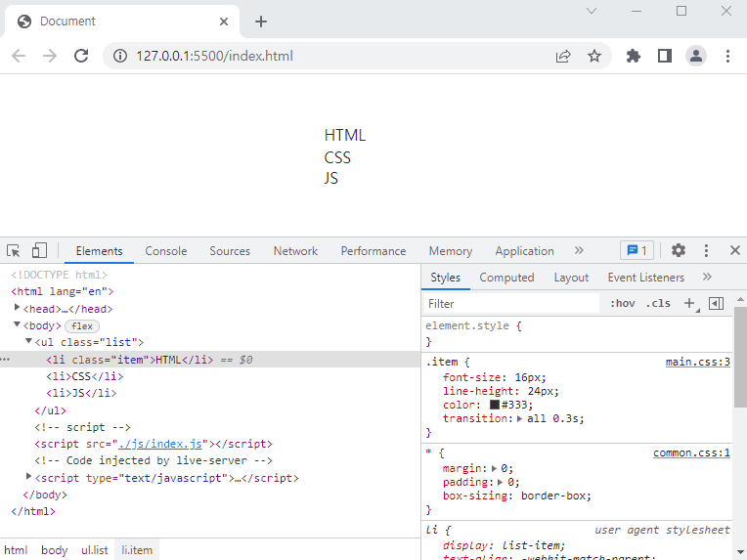Open the ./js/index.js script link
Image resolution: width=747 pixels, height=560 pixels.
coord(160,444)
